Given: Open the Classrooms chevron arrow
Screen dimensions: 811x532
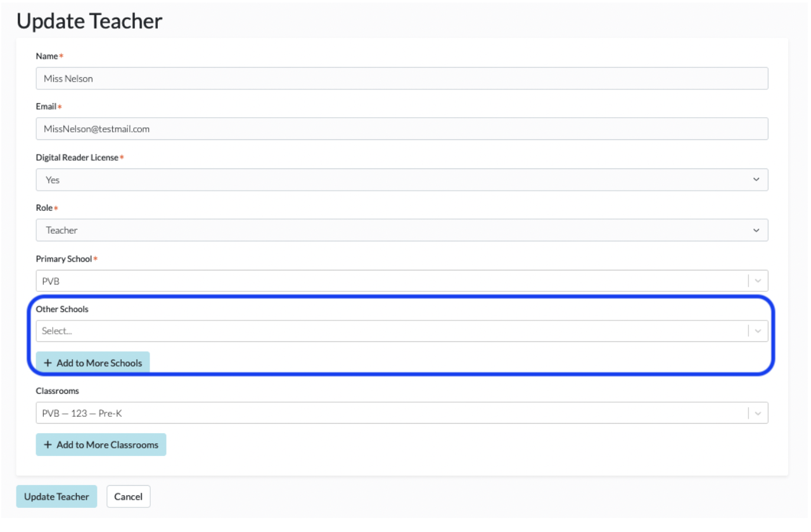Looking at the screenshot, I should tap(758, 414).
